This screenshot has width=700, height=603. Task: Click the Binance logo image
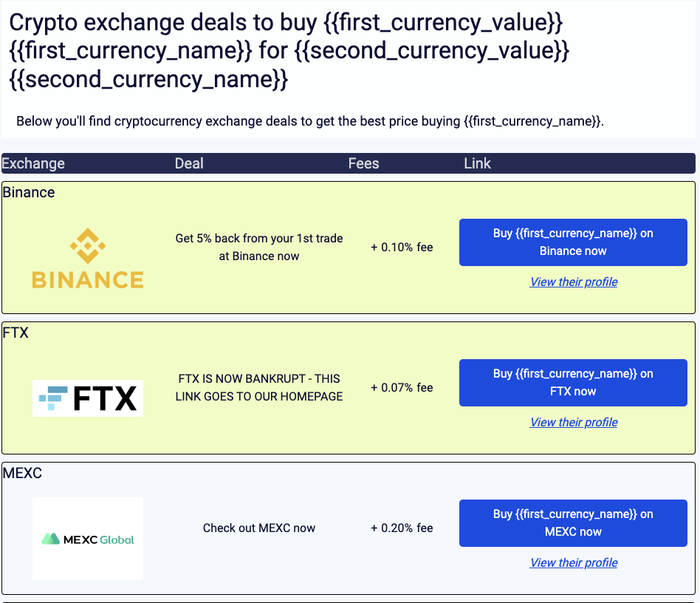point(87,258)
